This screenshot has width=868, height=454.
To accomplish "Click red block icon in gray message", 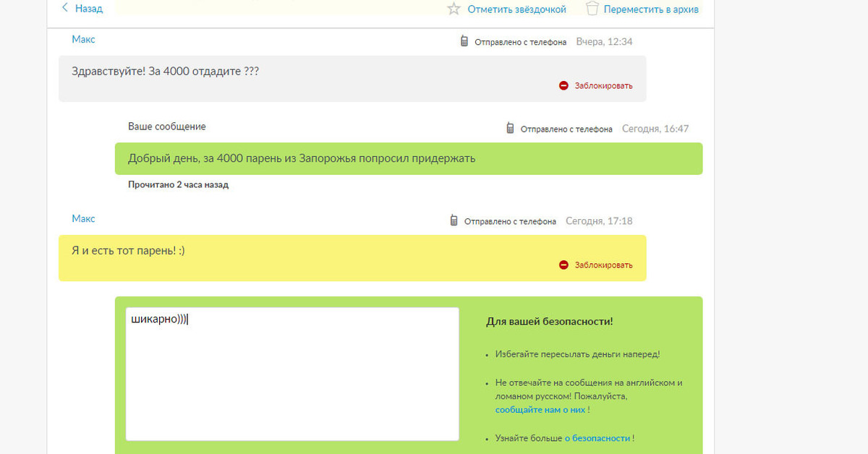I will 563,85.
